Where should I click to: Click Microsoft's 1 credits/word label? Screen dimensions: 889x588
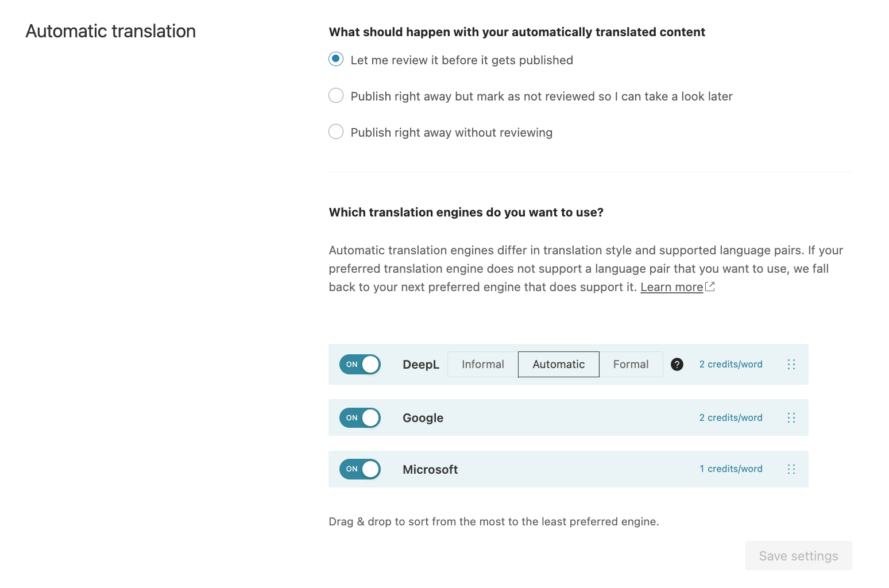click(731, 469)
